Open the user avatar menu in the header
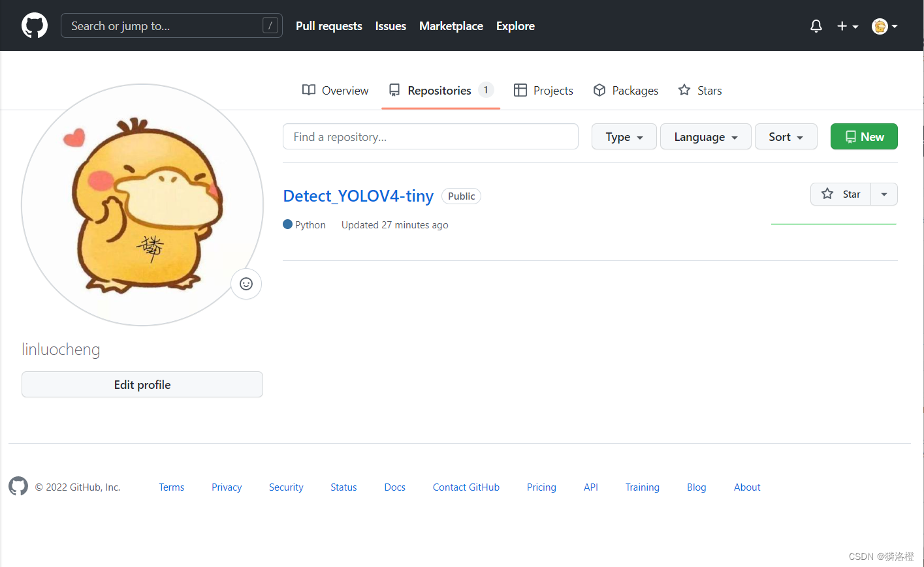 click(885, 26)
